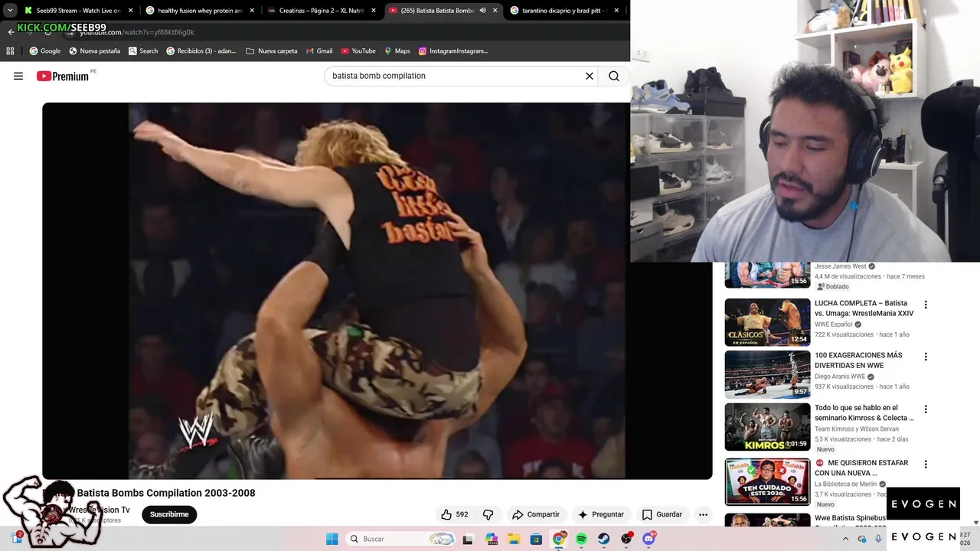Open Spotify from the taskbar
Viewport: 980px width, 551px height.
[581, 539]
